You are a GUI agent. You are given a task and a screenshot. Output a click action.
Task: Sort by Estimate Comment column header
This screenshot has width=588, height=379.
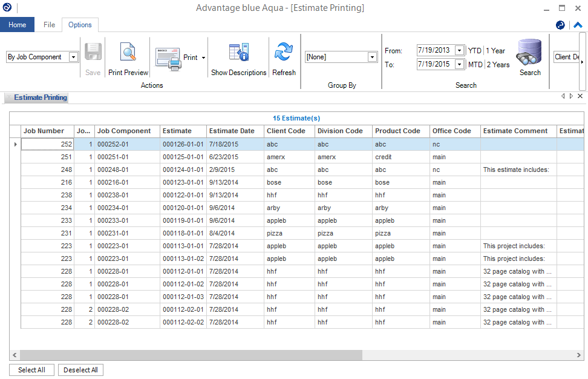point(518,131)
